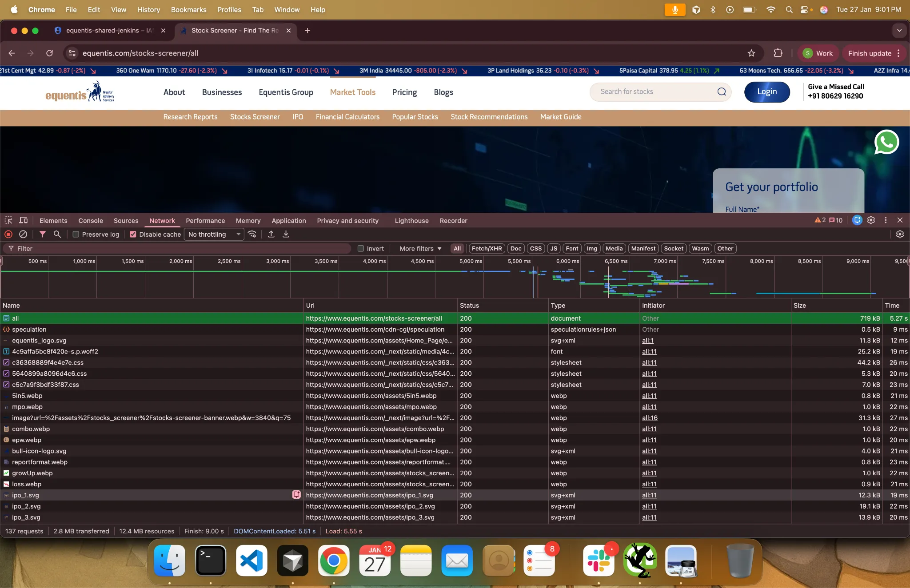Open macOS Spotlight search

point(789,9)
